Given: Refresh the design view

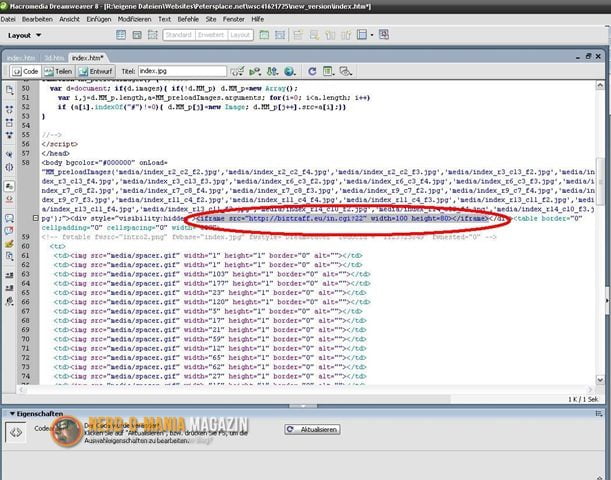Looking at the screenshot, I should (x=312, y=71).
